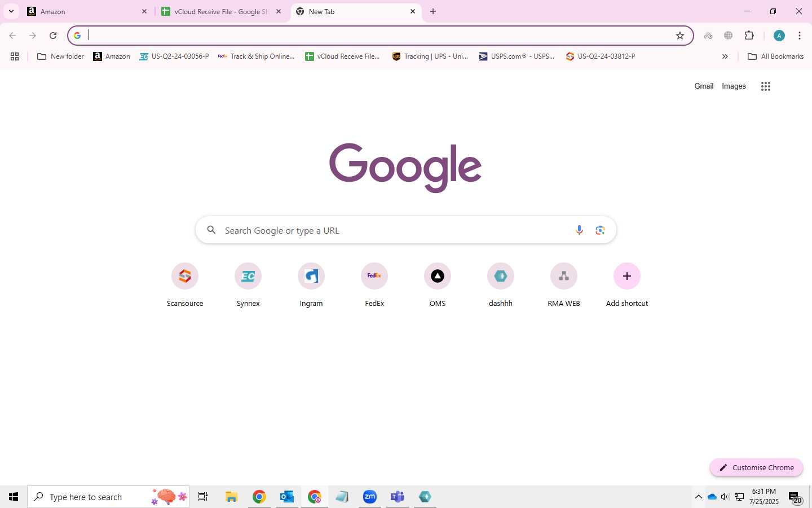This screenshot has width=812, height=508.
Task: Open the USPS.com bookmark
Action: pyautogui.click(x=517, y=56)
